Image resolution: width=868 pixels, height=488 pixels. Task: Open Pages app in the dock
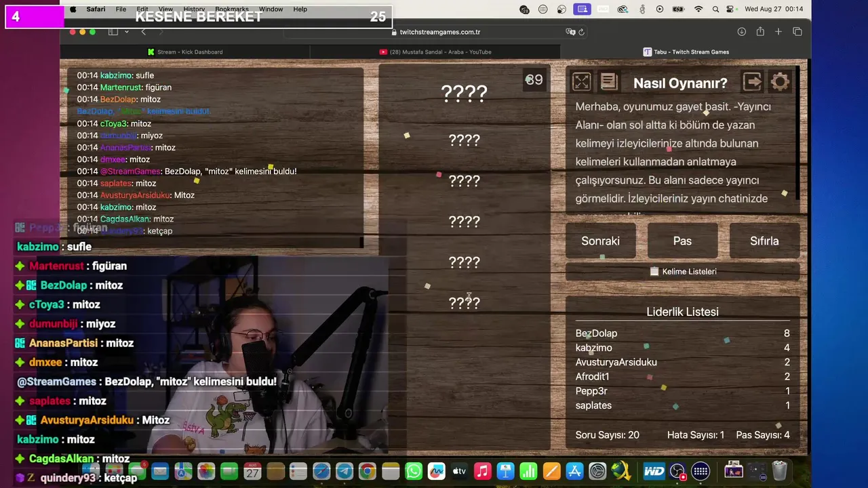(x=551, y=471)
